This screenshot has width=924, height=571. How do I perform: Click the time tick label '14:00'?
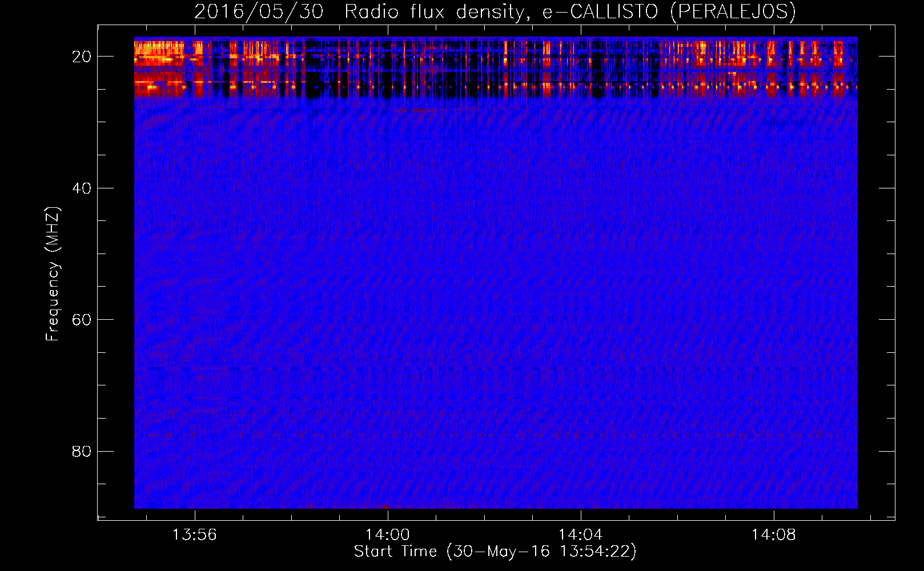(x=388, y=534)
